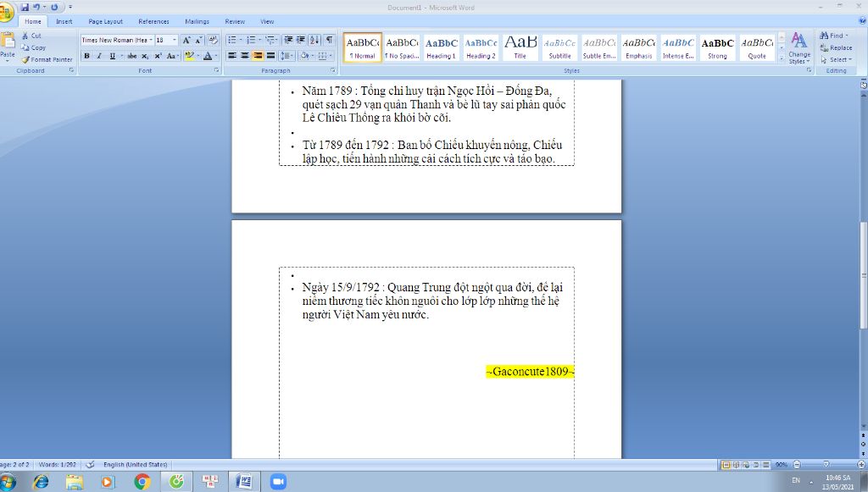Image resolution: width=868 pixels, height=492 pixels.
Task: Apply the font color swatch
Action: pos(208,56)
